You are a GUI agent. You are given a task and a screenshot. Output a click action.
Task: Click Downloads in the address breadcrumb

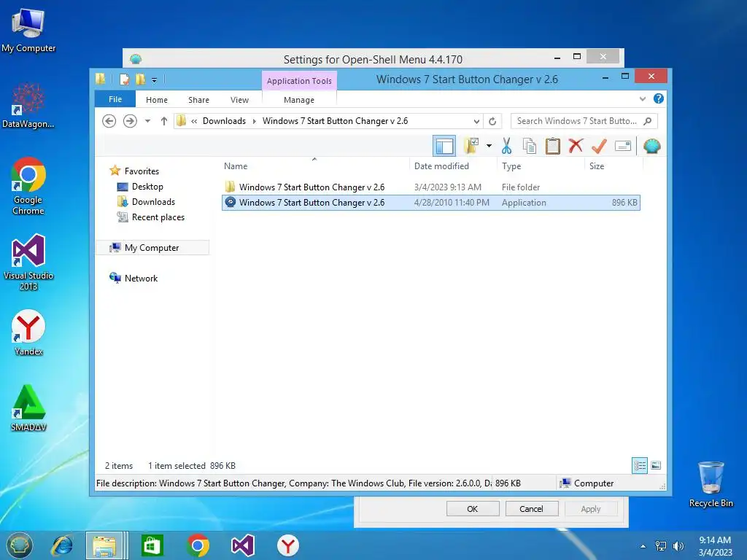coord(225,121)
